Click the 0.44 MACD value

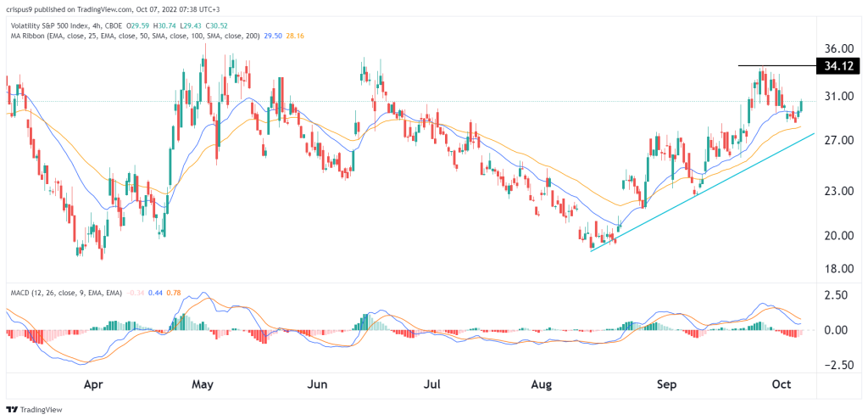(x=155, y=293)
